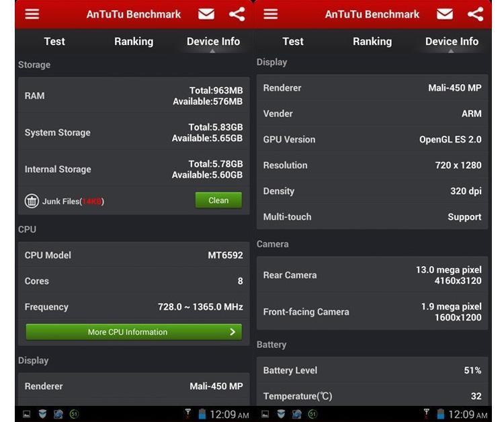Select the Internal Storage row
This screenshot has width=504, height=422.
coord(134,169)
